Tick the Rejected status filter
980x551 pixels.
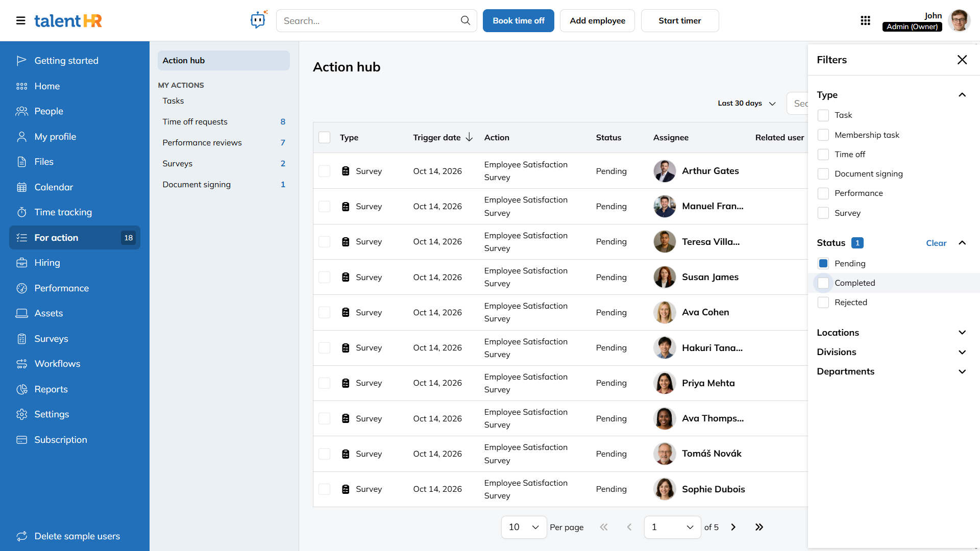[823, 302]
